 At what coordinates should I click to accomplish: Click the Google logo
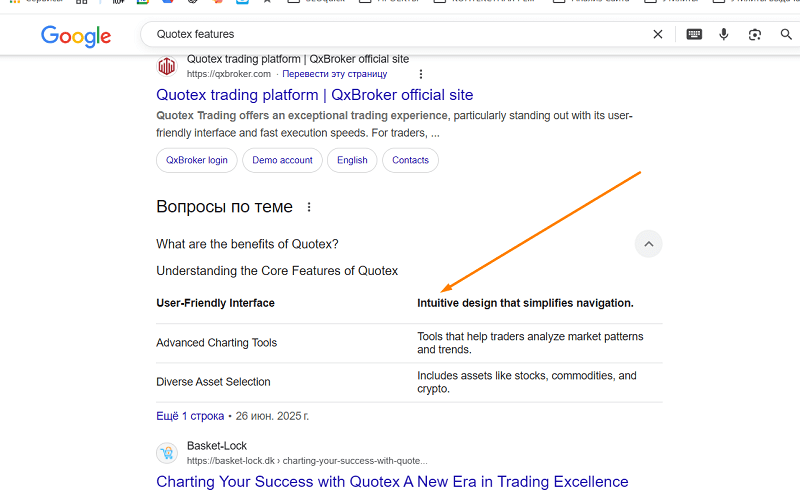pos(76,36)
